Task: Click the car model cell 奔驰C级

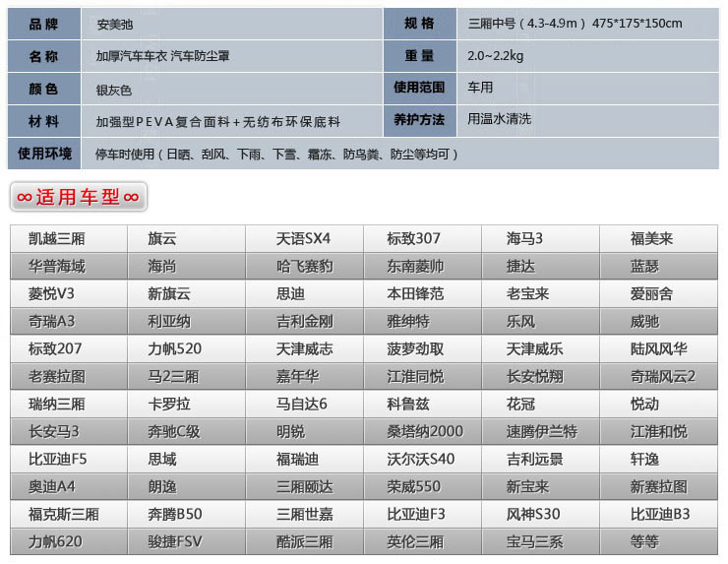Action: 187,431
